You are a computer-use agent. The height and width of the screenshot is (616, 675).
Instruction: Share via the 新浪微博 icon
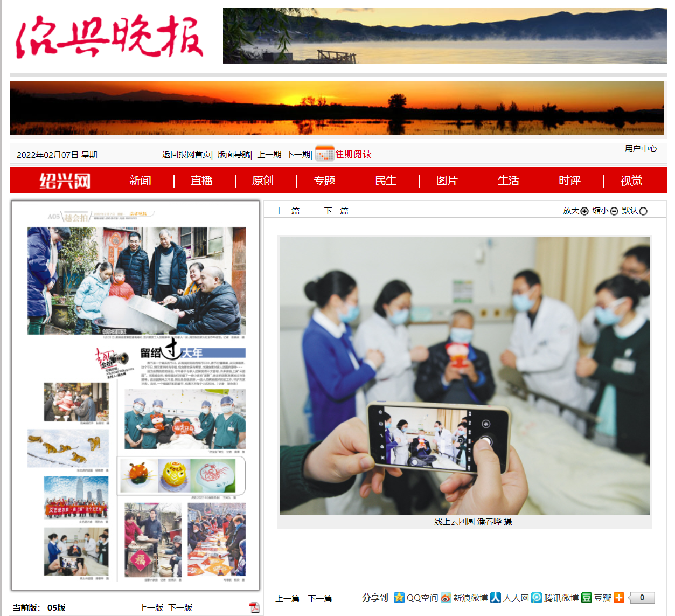[446, 598]
